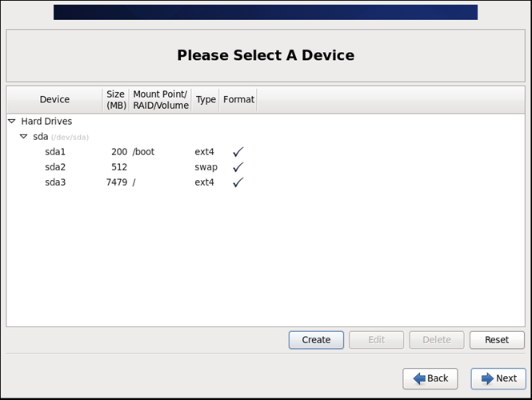Click the 512 size value
Image resolution: width=532 pixels, height=400 pixels.
pos(119,167)
